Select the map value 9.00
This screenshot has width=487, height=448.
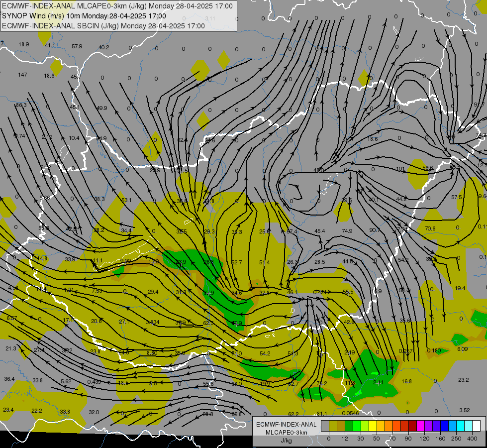coord(125,260)
